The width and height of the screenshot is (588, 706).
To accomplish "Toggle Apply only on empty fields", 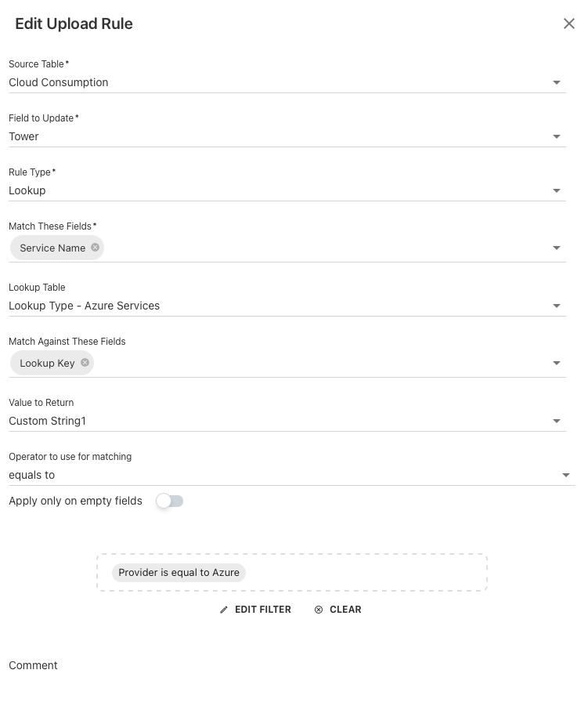I will tap(169, 501).
